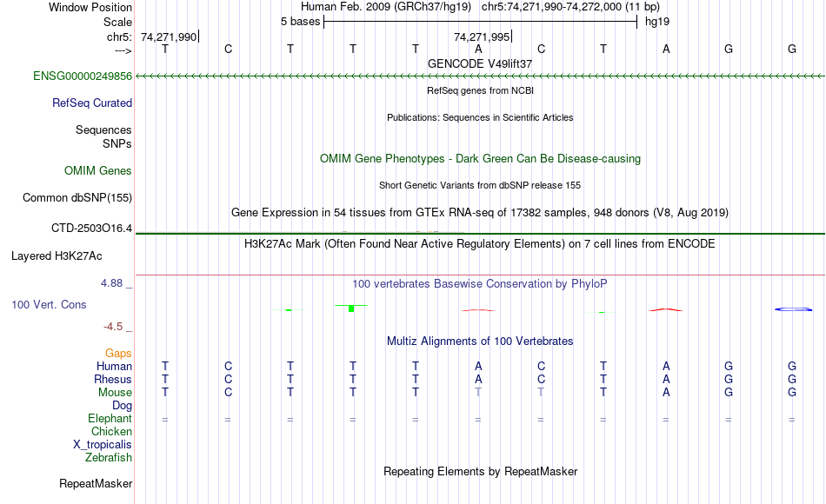Click Publications: Sequences in Scientific Articles title
This screenshot has width=826, height=504.
point(480,117)
